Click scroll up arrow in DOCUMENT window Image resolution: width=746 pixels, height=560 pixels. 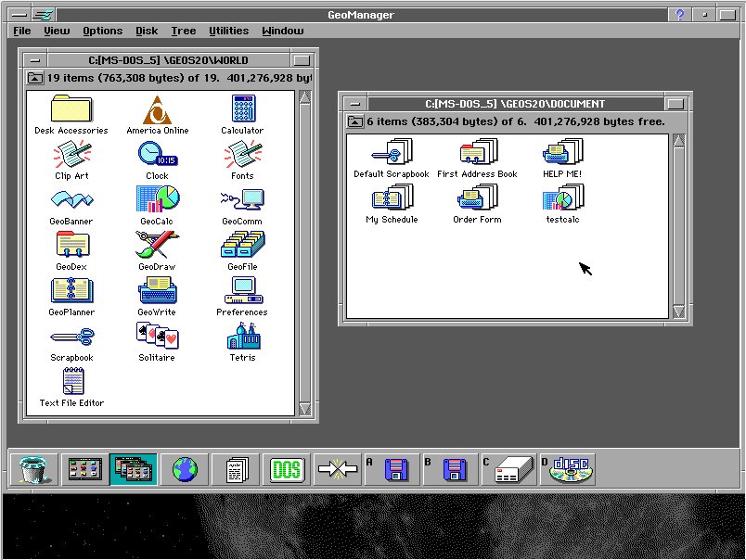click(x=679, y=141)
